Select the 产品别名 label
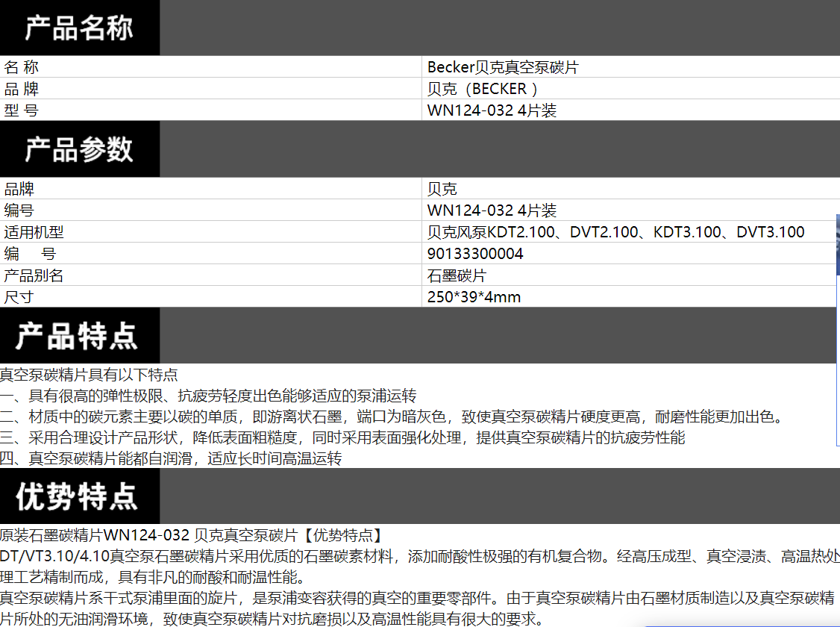840x627 pixels. click(x=34, y=275)
